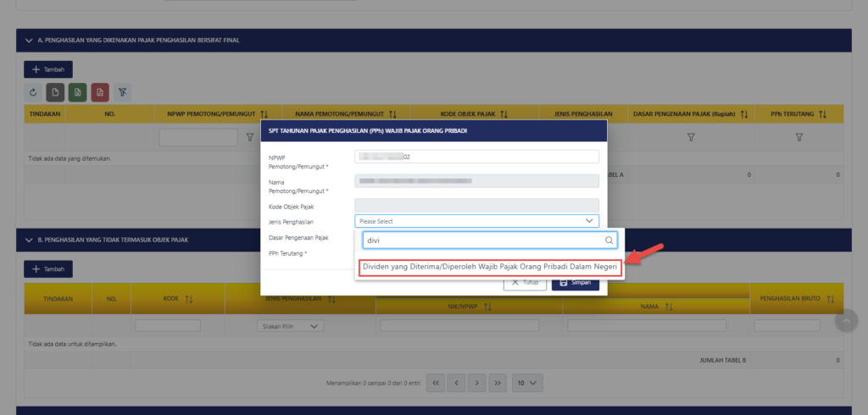Click the filter funnel under PPh Terutang

pos(798,137)
